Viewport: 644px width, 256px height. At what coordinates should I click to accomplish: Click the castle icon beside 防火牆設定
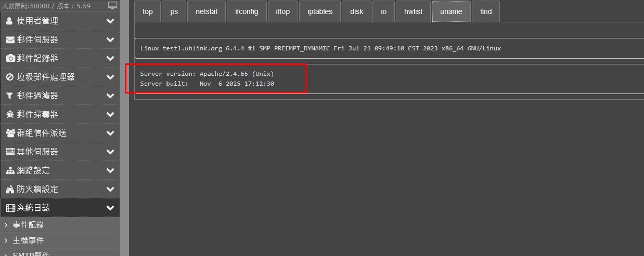(10, 190)
